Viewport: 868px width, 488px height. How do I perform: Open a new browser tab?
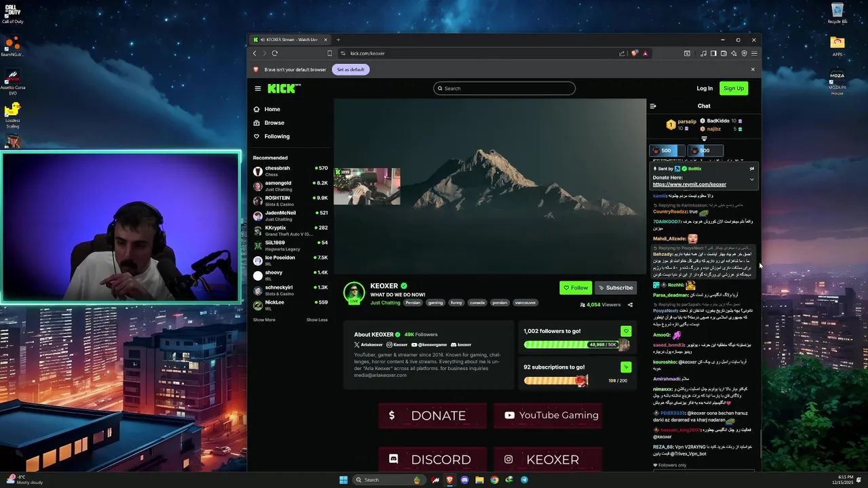[x=338, y=39]
